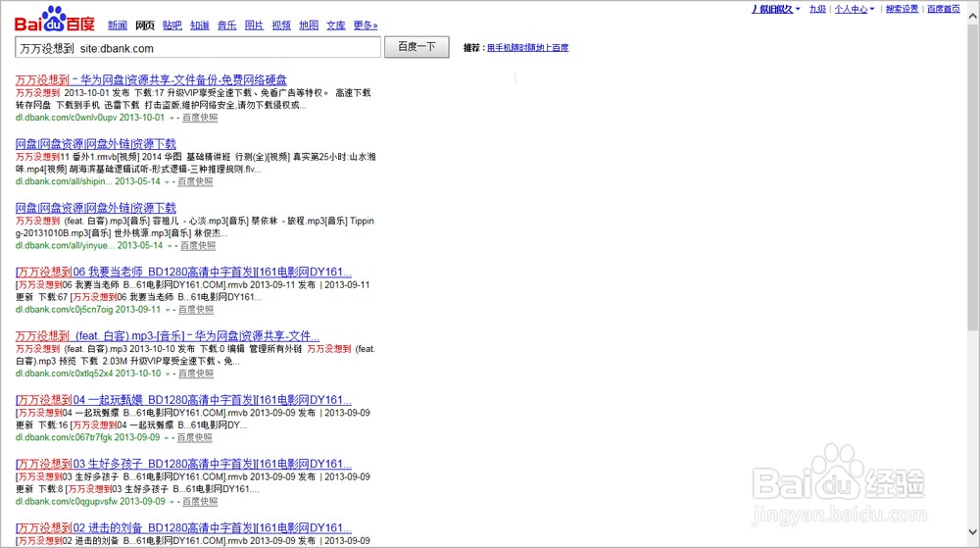The width and height of the screenshot is (980, 548).
Task: Go to the 音乐 music tab
Action: tap(227, 25)
